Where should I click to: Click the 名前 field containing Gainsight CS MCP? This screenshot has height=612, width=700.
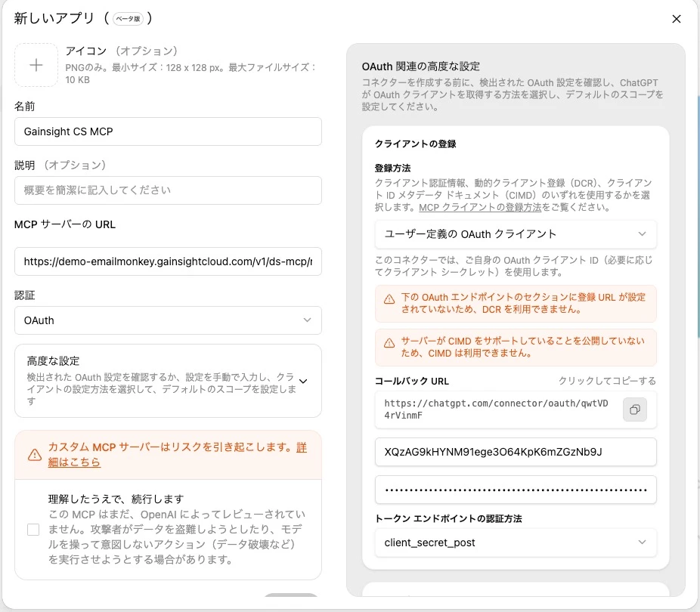[168, 131]
